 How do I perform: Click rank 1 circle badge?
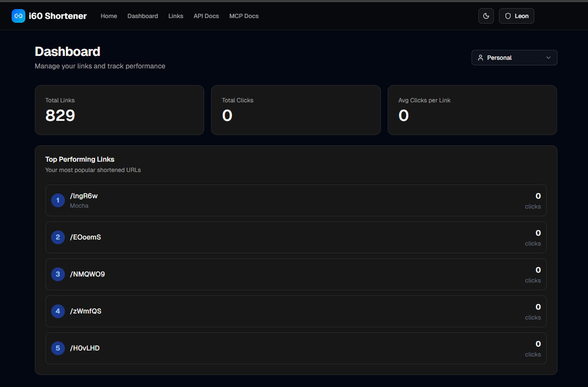pos(58,200)
